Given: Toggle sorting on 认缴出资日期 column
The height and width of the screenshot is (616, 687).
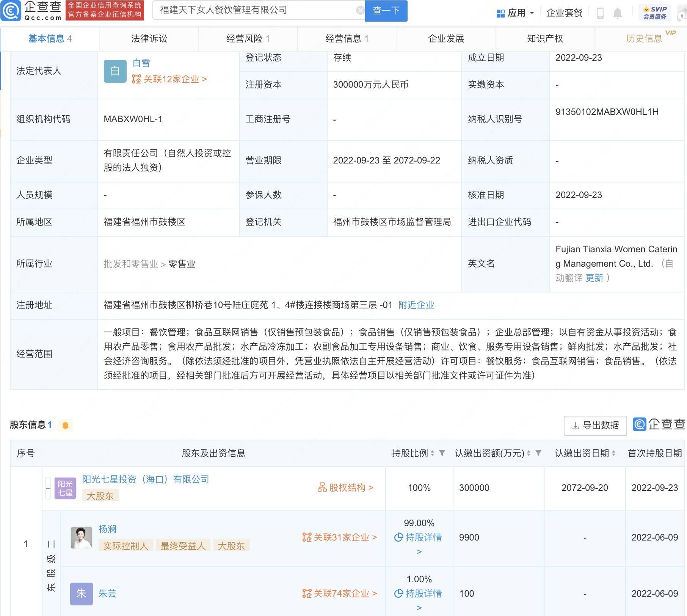Looking at the screenshot, I should 614,453.
